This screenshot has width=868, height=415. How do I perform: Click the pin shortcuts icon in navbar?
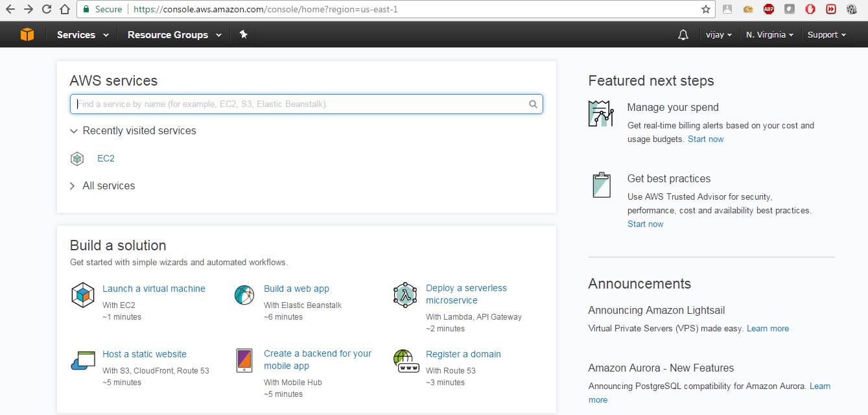point(244,34)
